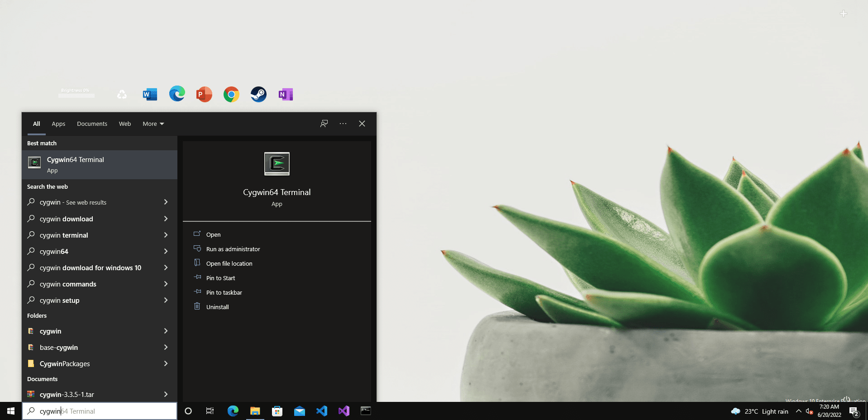Image resolution: width=868 pixels, height=420 pixels.
Task: Open PowerPoint desktop icon
Action: pyautogui.click(x=204, y=94)
